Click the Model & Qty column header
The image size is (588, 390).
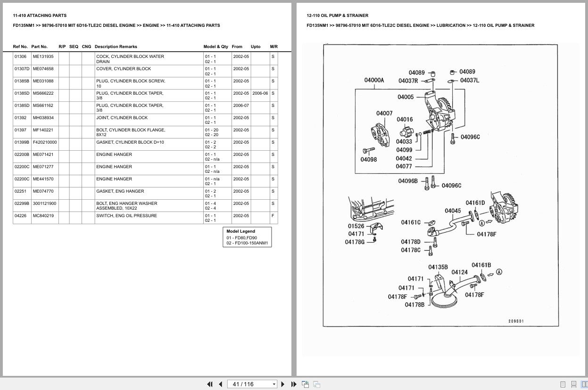(x=216, y=47)
